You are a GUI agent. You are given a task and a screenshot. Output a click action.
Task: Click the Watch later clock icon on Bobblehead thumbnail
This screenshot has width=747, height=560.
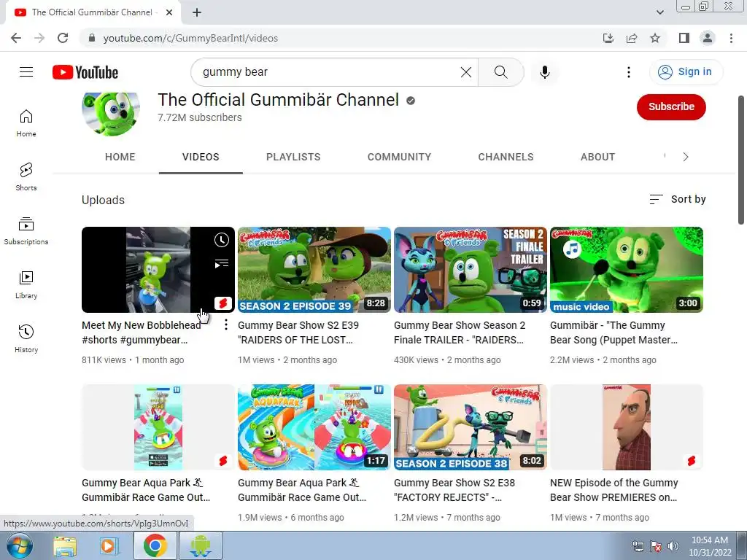point(222,240)
